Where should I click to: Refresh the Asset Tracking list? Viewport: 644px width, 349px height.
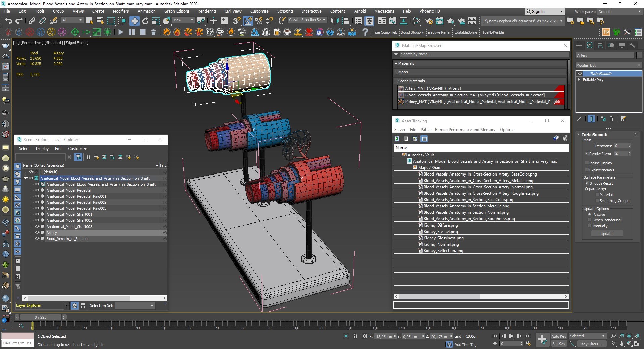coord(397,139)
